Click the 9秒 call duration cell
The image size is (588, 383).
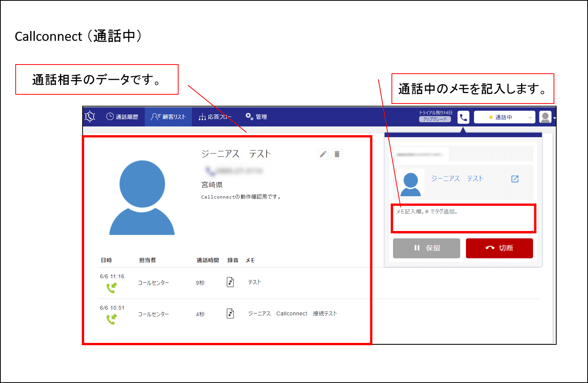[x=200, y=283]
